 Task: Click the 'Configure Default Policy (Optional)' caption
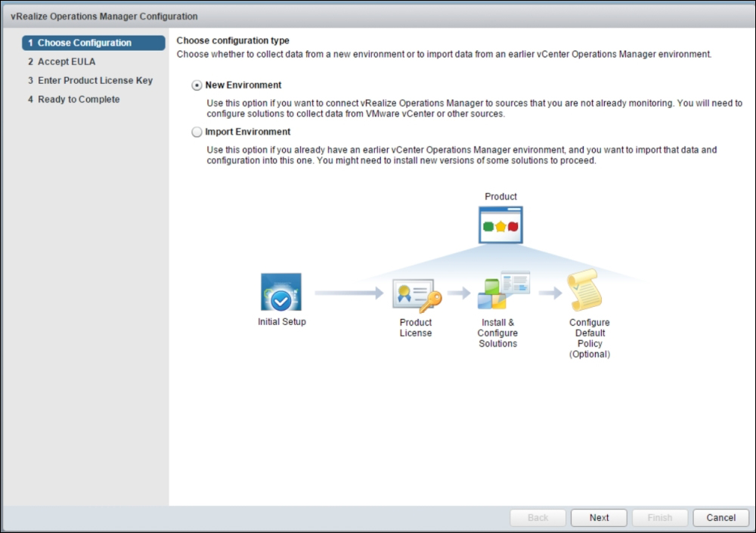coord(590,339)
